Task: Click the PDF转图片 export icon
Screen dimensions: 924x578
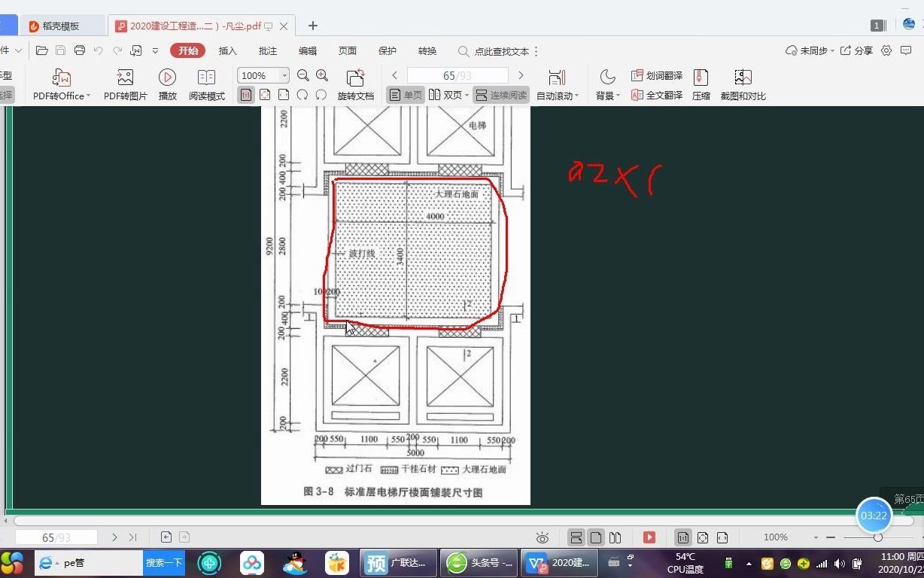Action: 123,83
